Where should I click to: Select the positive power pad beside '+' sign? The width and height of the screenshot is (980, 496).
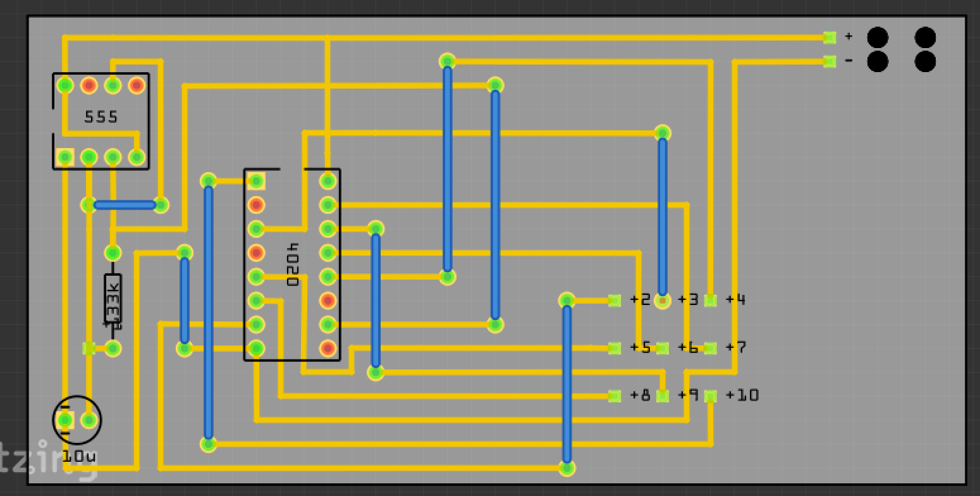830,38
